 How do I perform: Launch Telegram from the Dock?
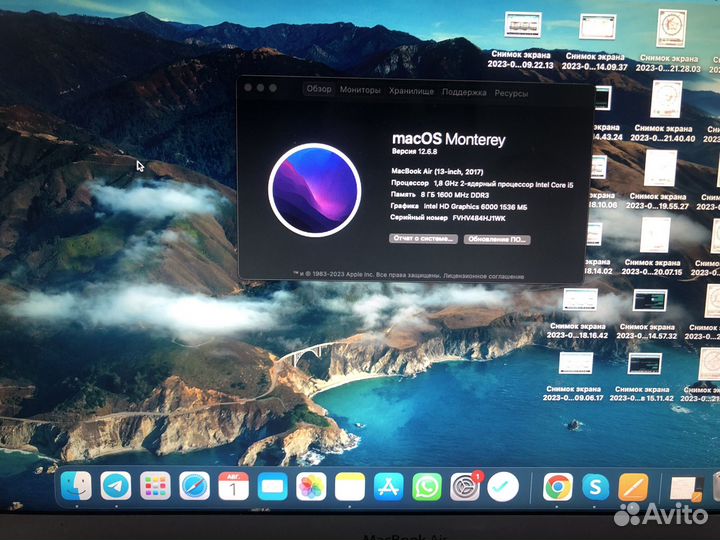point(115,486)
